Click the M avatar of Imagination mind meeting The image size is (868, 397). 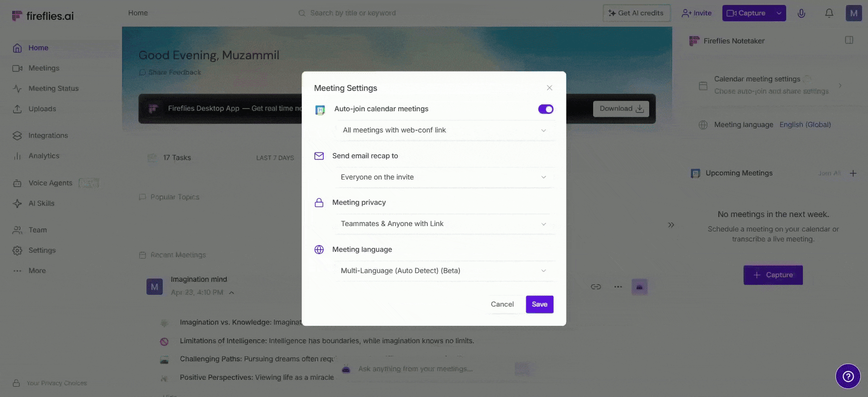tap(155, 287)
